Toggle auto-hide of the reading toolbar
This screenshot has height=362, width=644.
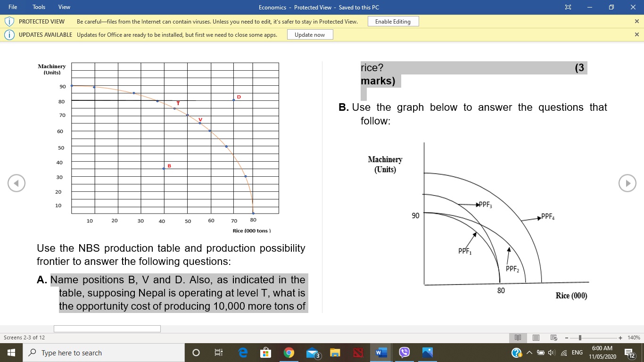pyautogui.click(x=568, y=7)
